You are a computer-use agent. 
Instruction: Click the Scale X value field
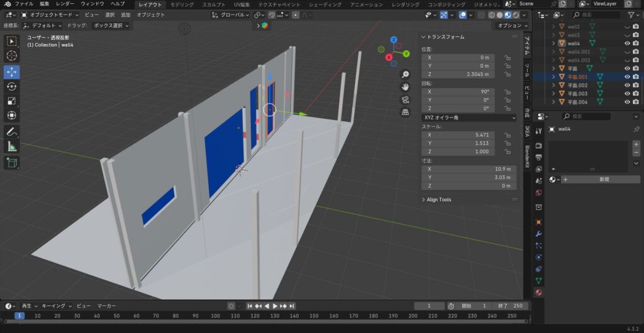tap(458, 134)
